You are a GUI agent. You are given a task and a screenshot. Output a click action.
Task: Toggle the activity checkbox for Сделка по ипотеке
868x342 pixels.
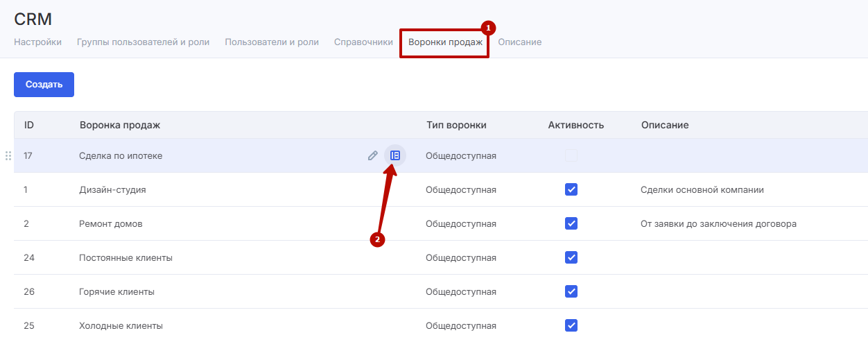pyautogui.click(x=571, y=156)
